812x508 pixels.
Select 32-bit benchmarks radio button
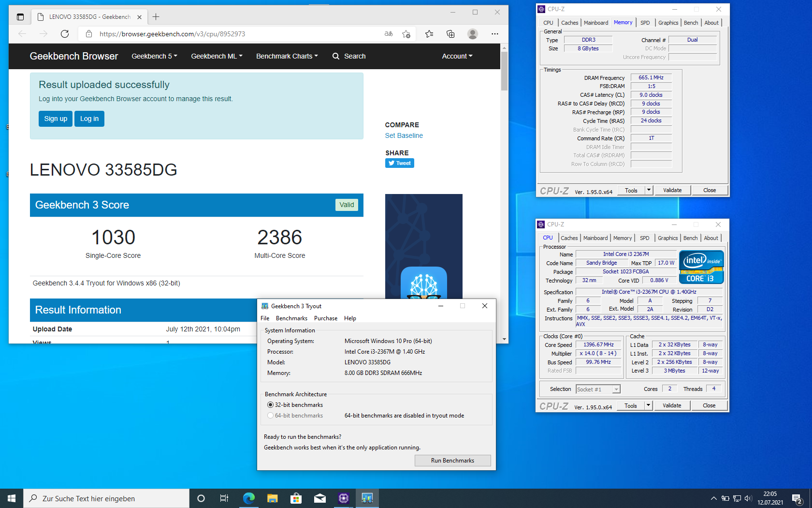(x=270, y=405)
